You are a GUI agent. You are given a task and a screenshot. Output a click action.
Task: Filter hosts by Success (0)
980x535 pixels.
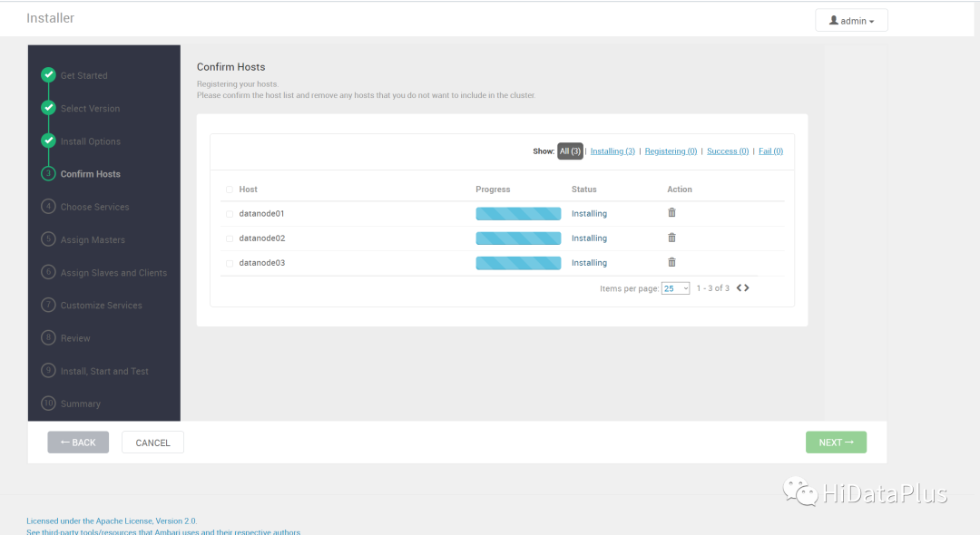(728, 151)
